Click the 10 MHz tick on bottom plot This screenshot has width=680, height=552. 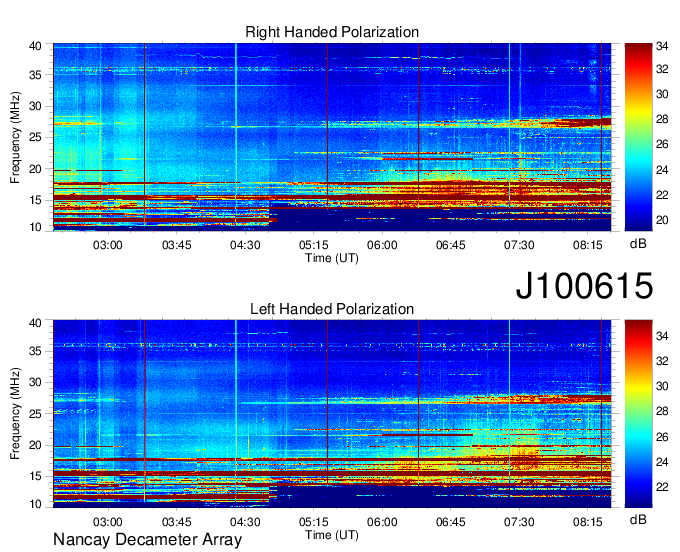coord(35,504)
